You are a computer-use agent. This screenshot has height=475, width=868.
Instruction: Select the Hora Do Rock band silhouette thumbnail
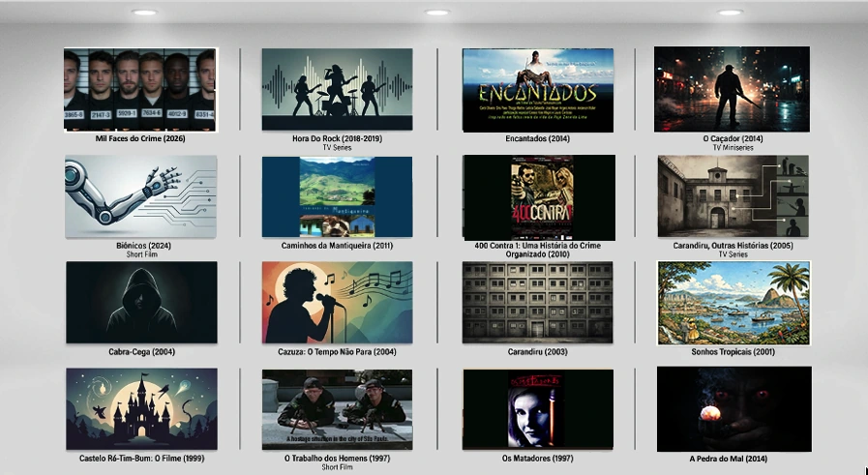(x=337, y=90)
